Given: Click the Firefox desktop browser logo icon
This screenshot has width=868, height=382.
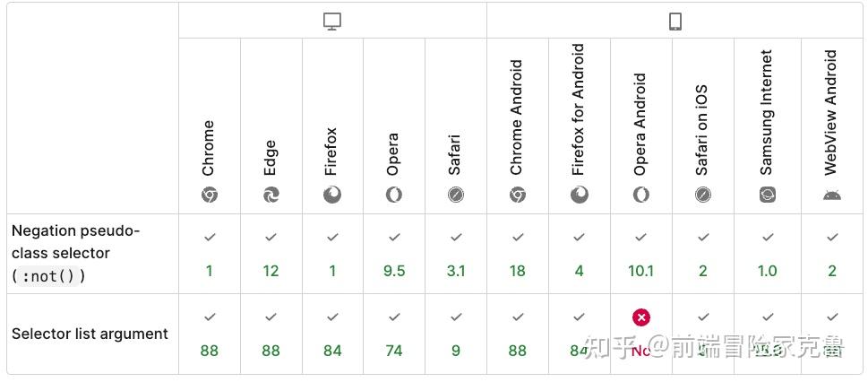Looking at the screenshot, I should (332, 195).
